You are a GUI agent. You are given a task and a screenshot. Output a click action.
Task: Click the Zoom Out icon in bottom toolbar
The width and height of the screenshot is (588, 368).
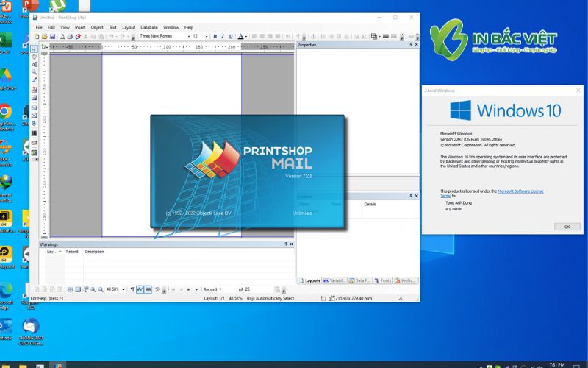tap(101, 289)
